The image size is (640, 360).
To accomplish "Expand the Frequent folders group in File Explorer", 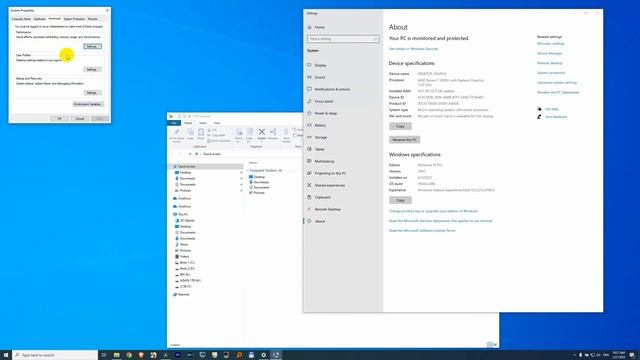I will pos(247,170).
